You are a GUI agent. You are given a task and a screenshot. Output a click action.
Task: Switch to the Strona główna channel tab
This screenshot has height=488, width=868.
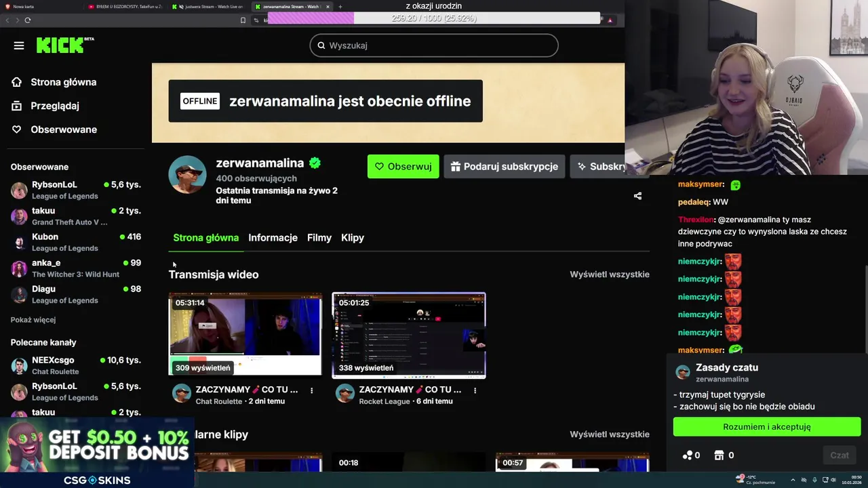pos(205,238)
